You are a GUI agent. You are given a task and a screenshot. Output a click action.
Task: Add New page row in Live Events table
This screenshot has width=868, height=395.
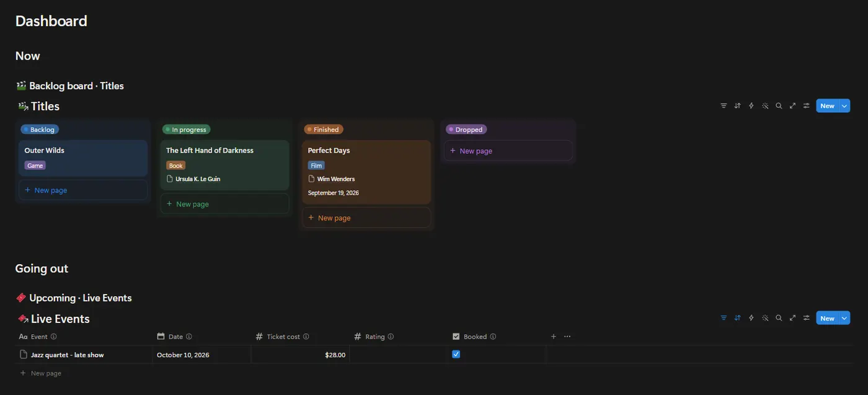41,373
